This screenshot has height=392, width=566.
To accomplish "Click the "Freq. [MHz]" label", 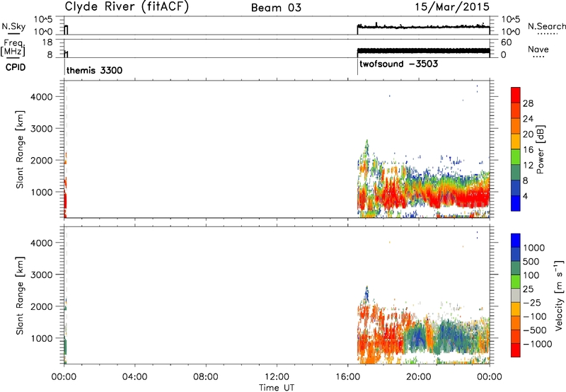I will [13, 47].
